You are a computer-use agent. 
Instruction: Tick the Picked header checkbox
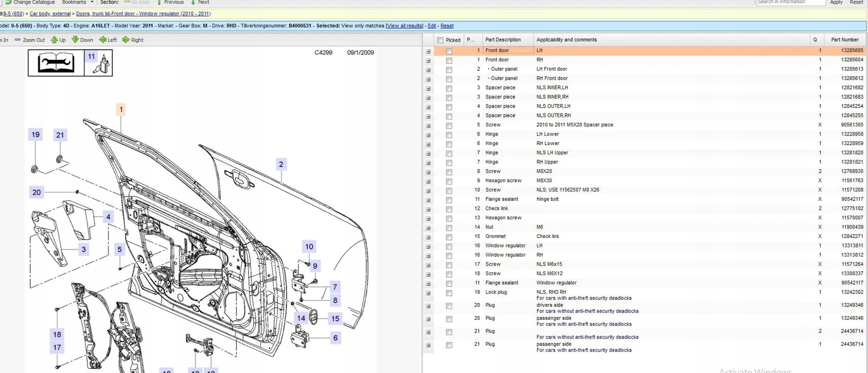tap(440, 40)
